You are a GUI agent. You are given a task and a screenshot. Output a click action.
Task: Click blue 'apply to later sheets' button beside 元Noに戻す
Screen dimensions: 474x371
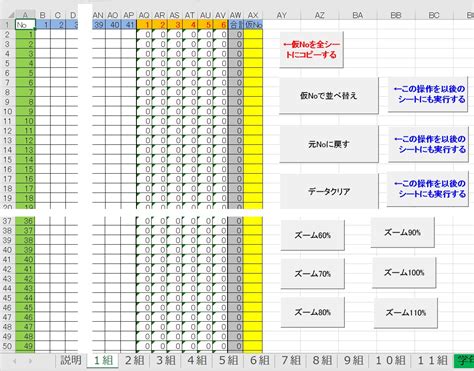[x=428, y=144]
